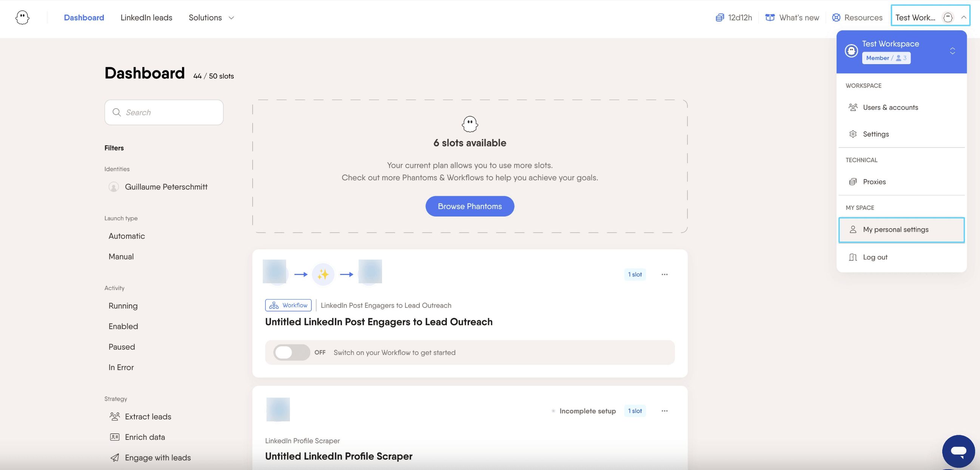Open the chat support bubble

point(958,451)
